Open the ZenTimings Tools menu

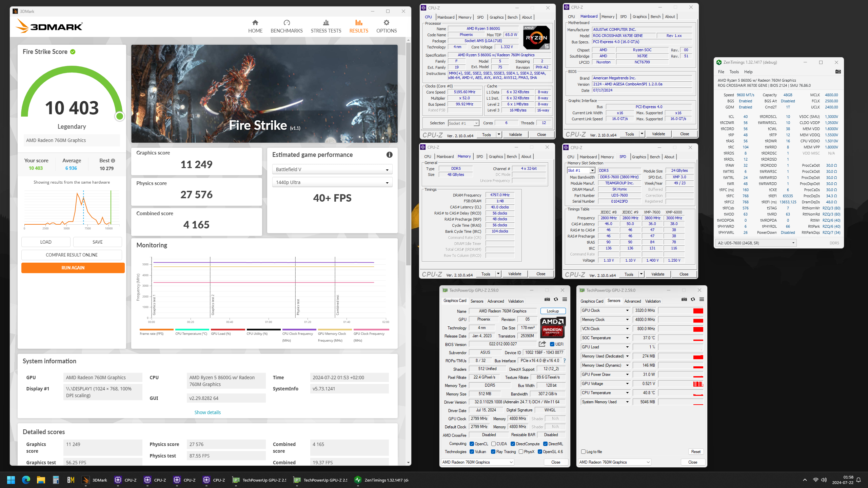734,72
